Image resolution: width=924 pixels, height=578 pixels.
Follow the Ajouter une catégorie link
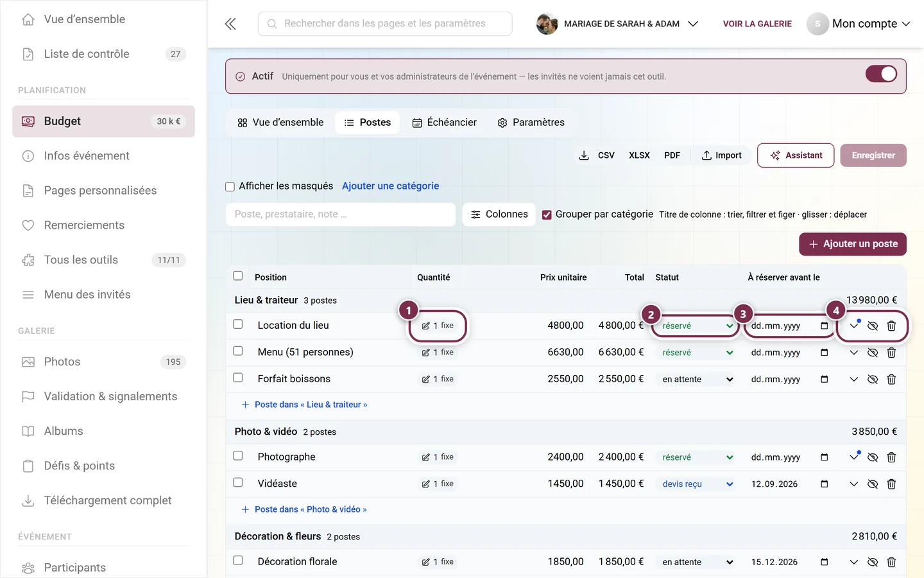pos(391,186)
